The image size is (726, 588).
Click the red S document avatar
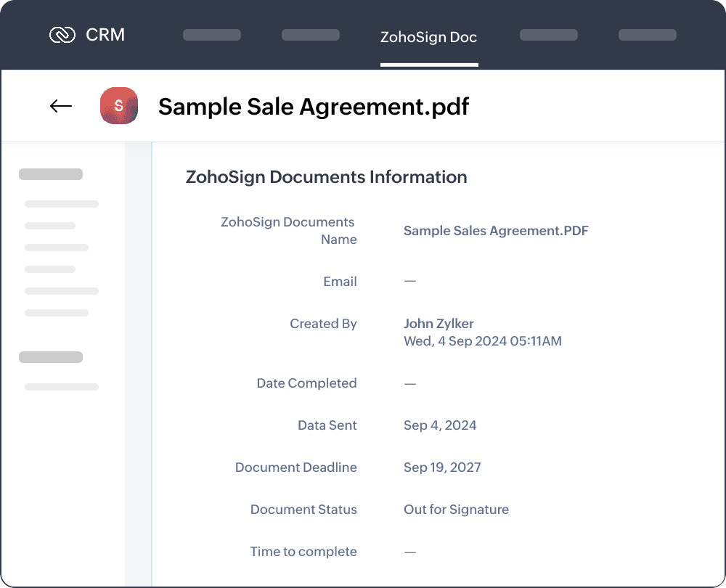click(119, 106)
